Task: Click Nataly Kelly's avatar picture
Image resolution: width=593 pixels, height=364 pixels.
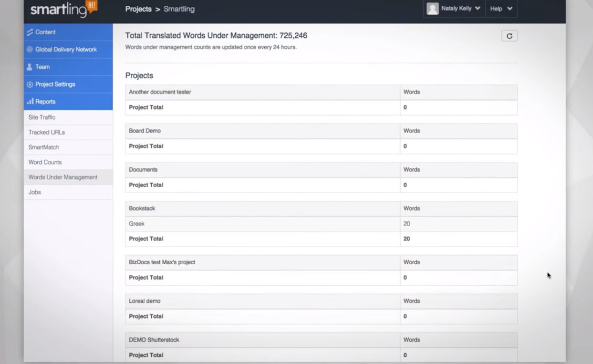Action: point(432,9)
